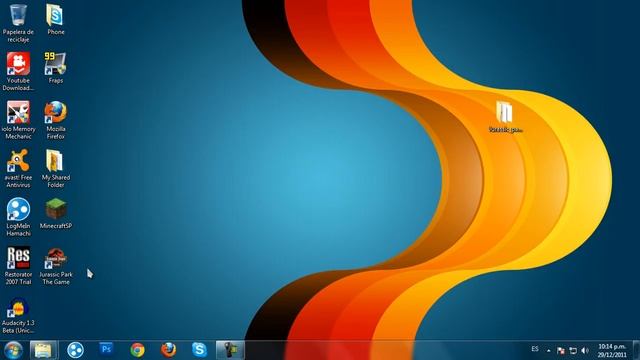Launch Hamachi from the taskbar
The image size is (640, 360).
75,350
